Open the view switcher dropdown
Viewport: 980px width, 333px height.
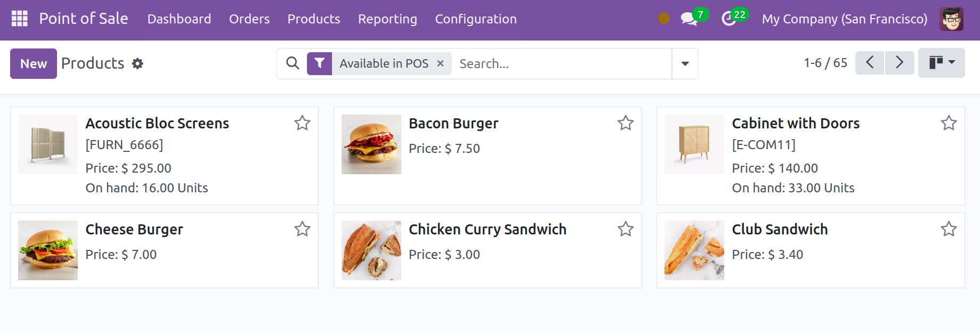point(941,63)
